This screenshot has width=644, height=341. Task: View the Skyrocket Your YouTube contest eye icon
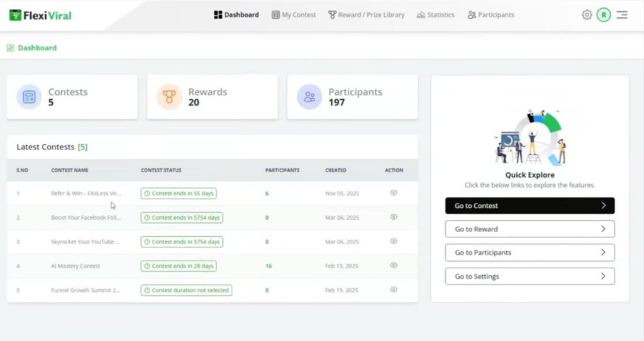[394, 241]
